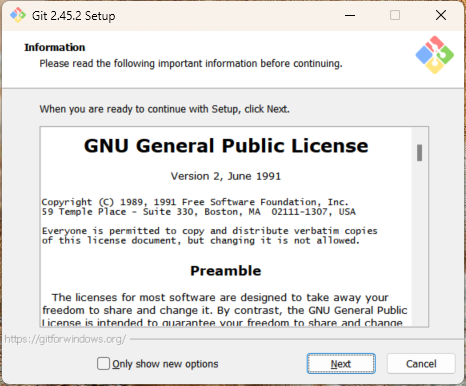Close the Git Setup window

441,15
